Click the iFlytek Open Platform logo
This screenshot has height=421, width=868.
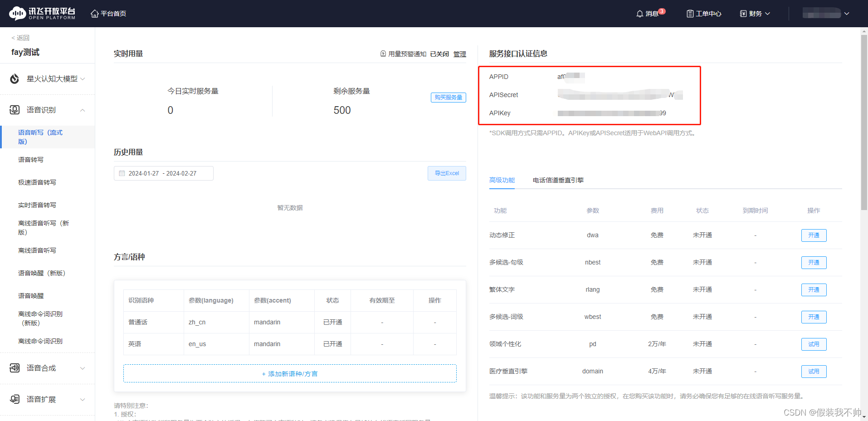tap(42, 14)
